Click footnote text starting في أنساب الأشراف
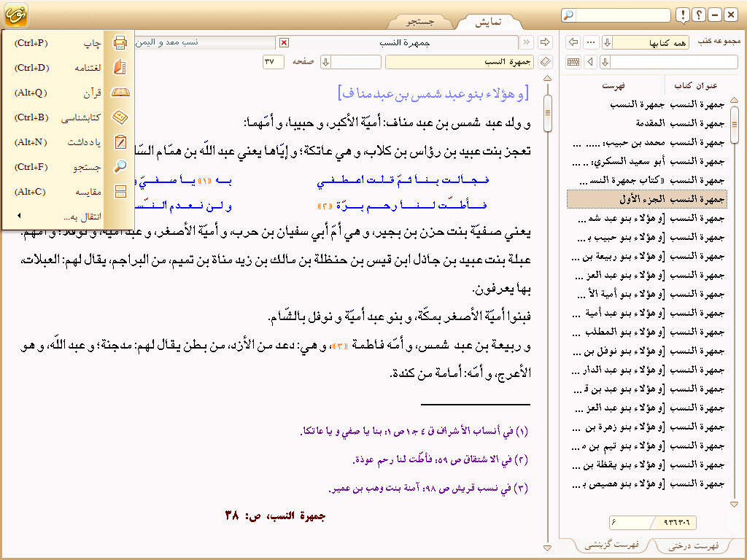 click(x=414, y=432)
